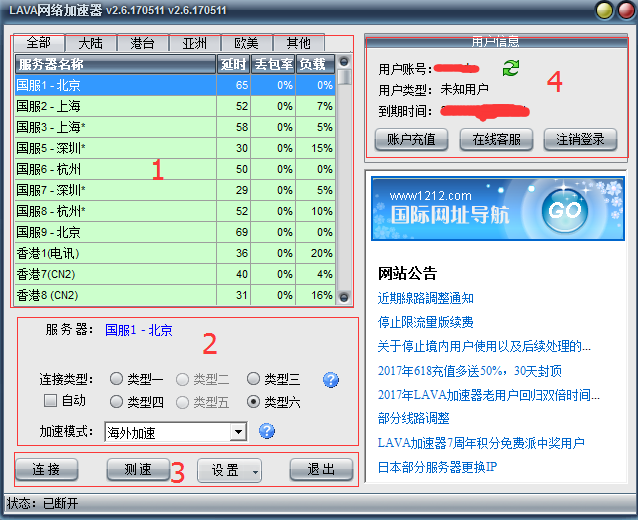Click the 注销登录 button

pos(580,140)
